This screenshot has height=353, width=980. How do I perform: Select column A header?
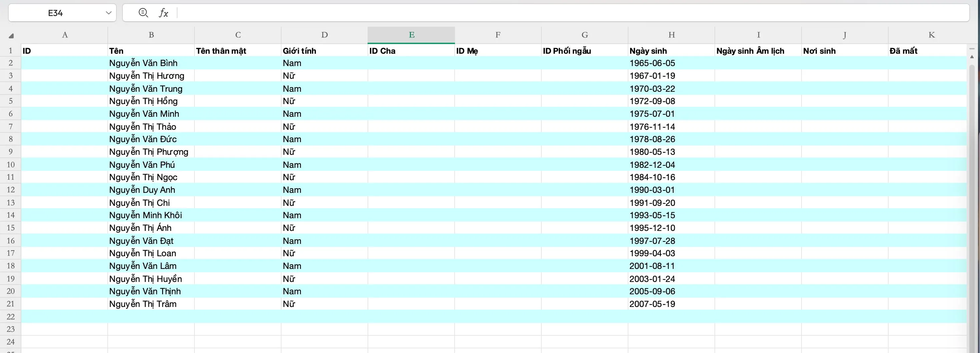click(x=65, y=35)
